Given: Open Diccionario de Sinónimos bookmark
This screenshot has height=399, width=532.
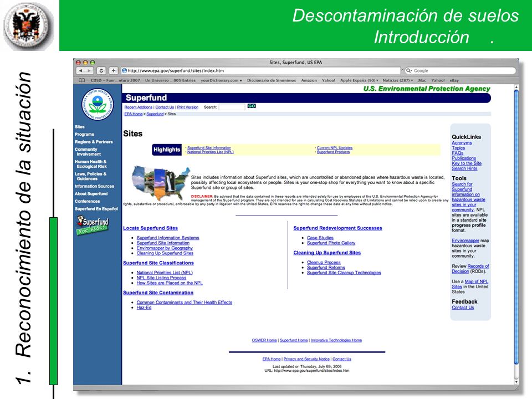Looking at the screenshot, I should point(272,80).
